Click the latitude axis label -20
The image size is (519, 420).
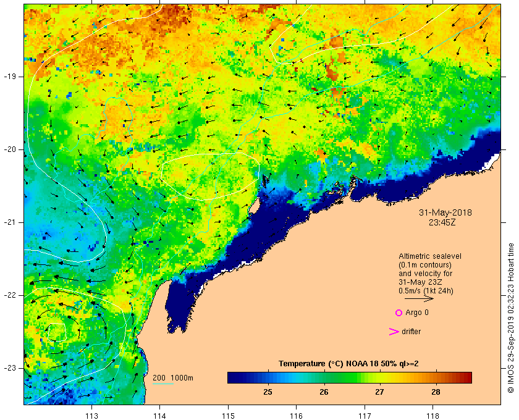(10, 149)
